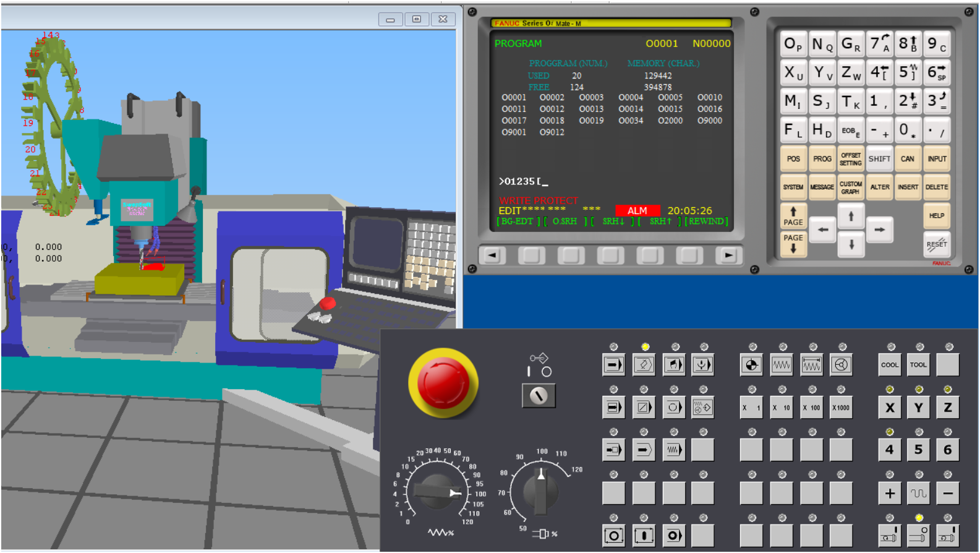Click the SYSTEM function key
The height and width of the screenshot is (553, 980).
(x=793, y=187)
